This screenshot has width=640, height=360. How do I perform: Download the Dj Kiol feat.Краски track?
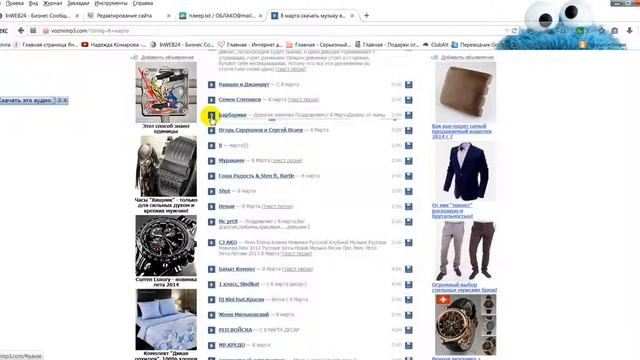point(409,300)
